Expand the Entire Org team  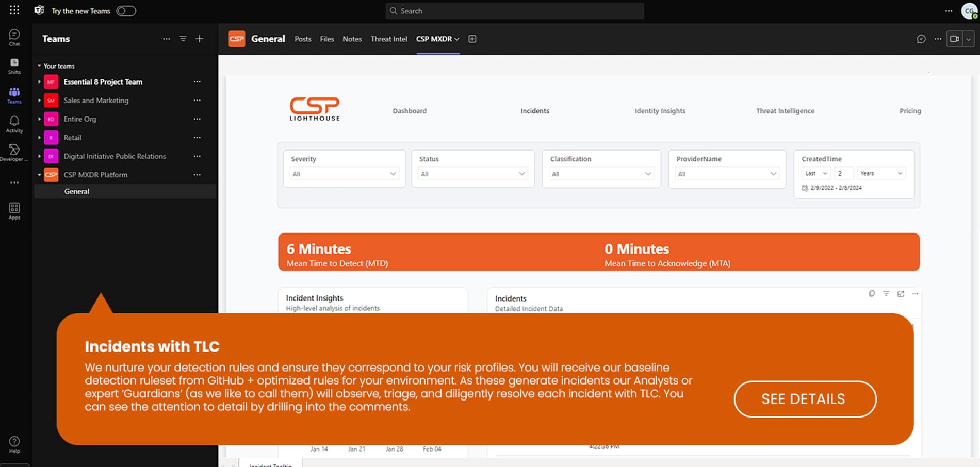(x=39, y=119)
